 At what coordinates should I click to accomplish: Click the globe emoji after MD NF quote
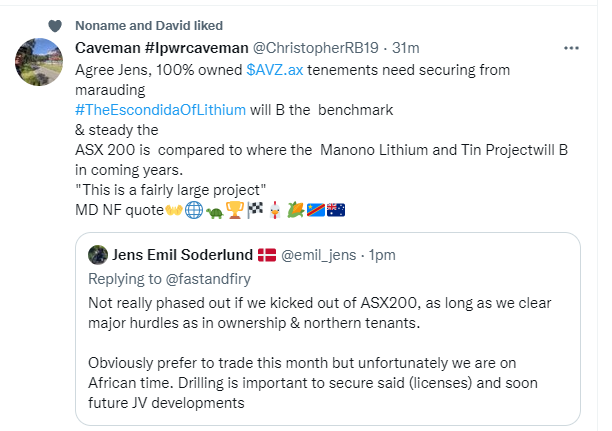point(189,210)
